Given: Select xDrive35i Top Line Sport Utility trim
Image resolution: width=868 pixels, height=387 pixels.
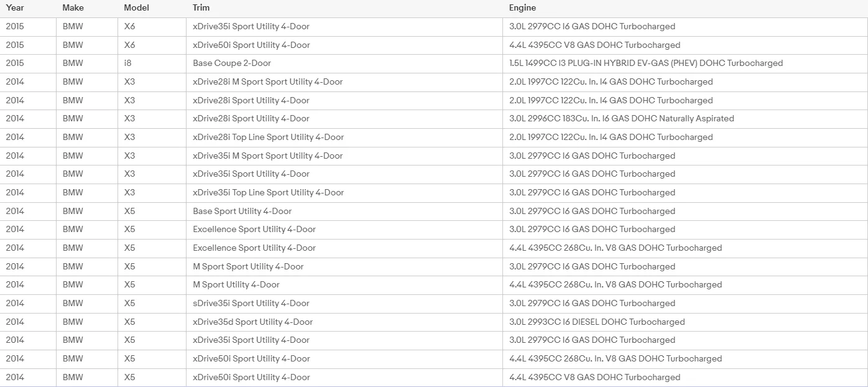Looking at the screenshot, I should (268, 192).
